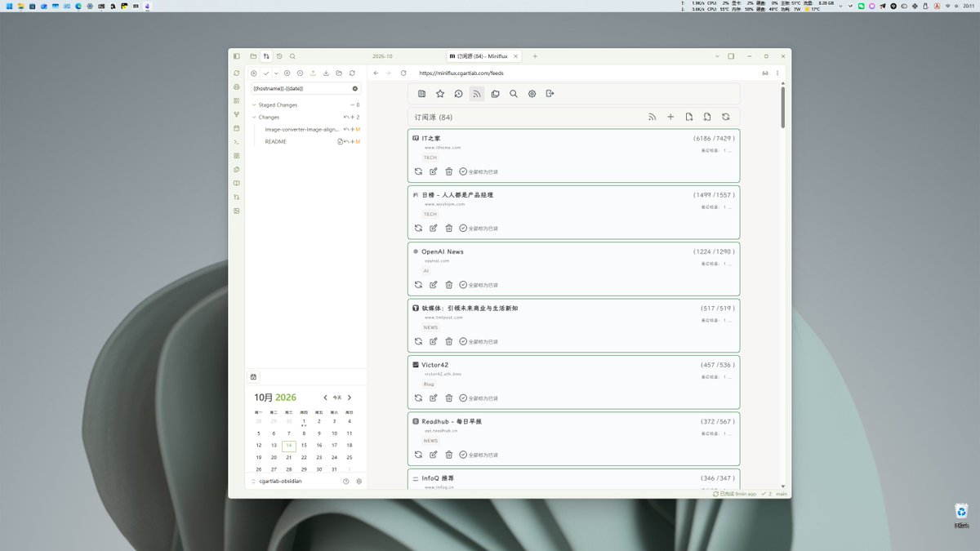The width and height of the screenshot is (980, 551).
Task: Open the tab list dropdown chevron
Action: coord(717,56)
